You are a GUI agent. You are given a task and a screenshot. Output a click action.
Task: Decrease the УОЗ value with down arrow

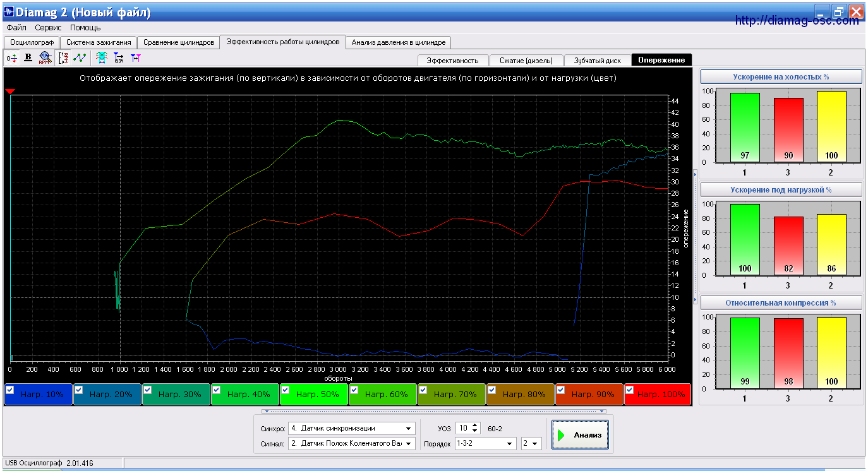click(476, 431)
